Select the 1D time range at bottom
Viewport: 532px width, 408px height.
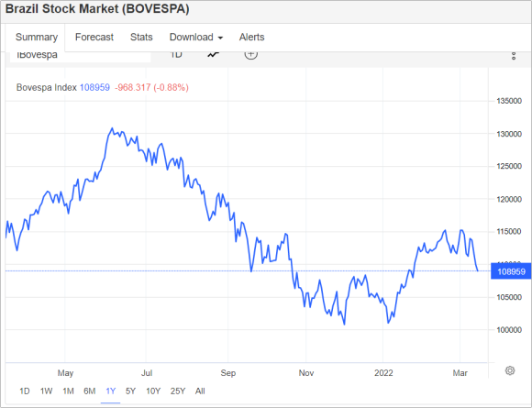pos(25,391)
